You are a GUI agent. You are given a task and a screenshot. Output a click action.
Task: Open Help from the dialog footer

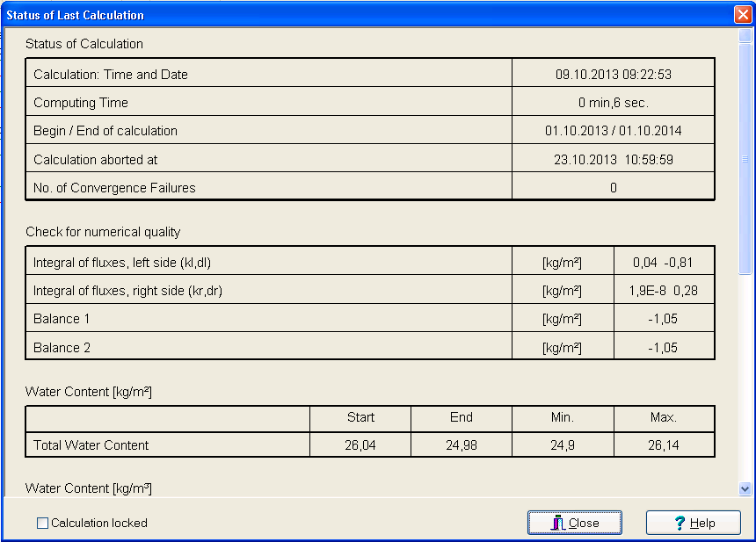[693, 522]
